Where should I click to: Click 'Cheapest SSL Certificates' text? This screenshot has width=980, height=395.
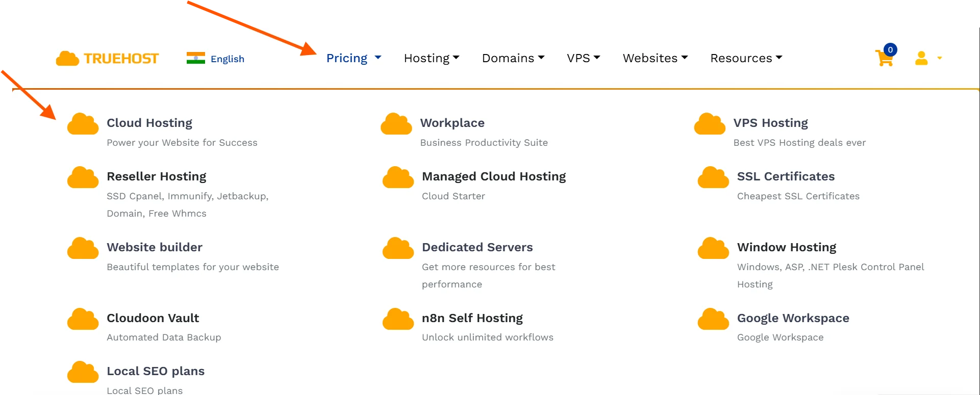(x=798, y=196)
